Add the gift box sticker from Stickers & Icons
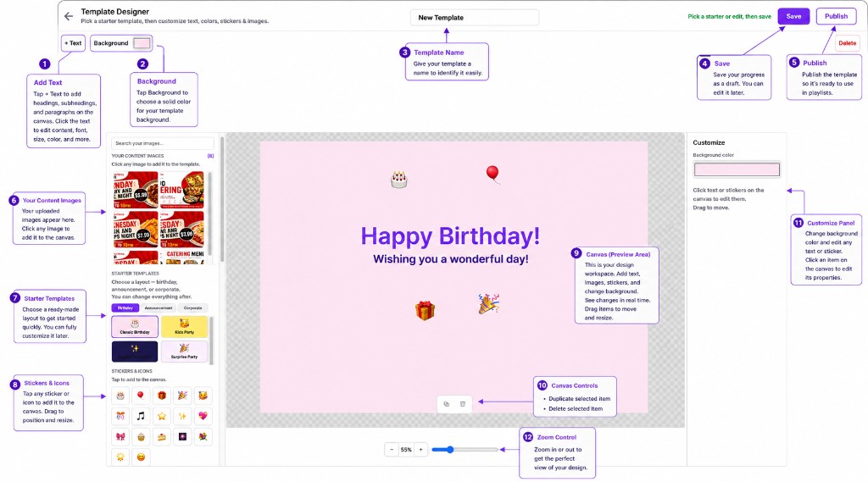868x482 pixels. pos(162,396)
